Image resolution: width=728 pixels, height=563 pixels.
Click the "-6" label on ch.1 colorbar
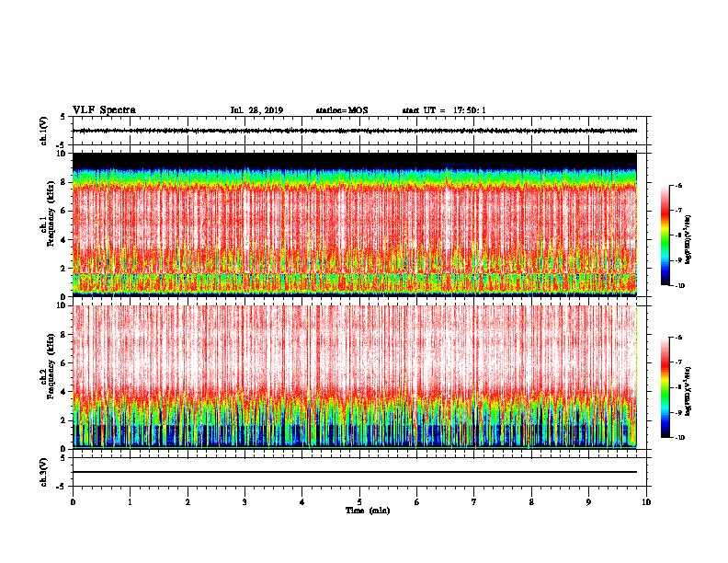click(x=678, y=185)
